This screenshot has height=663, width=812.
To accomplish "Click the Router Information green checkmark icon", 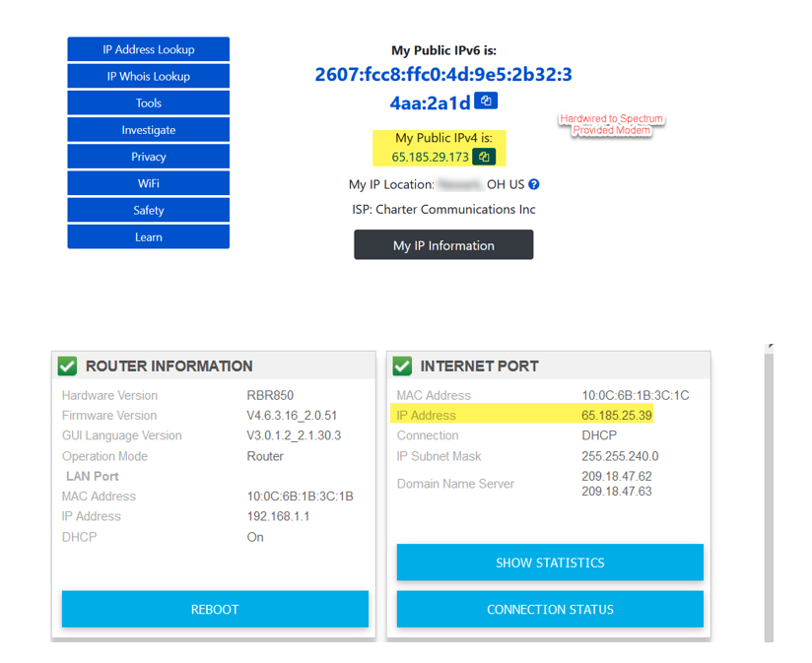I will (x=67, y=366).
